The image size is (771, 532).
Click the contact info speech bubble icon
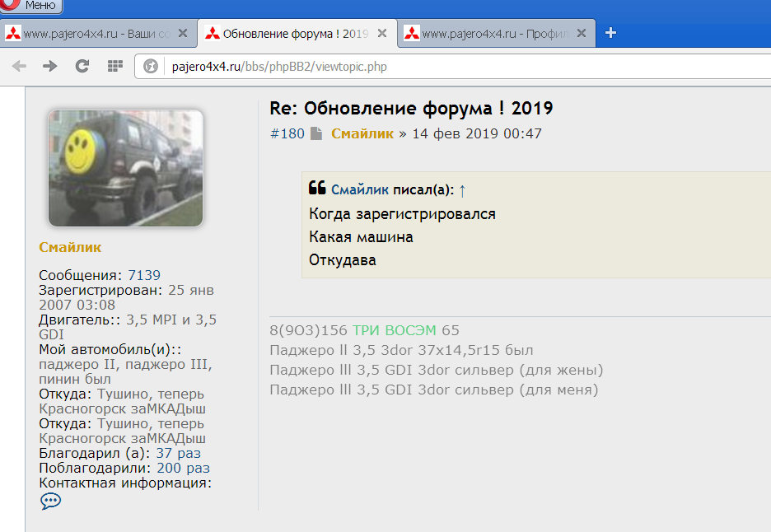tap(50, 501)
